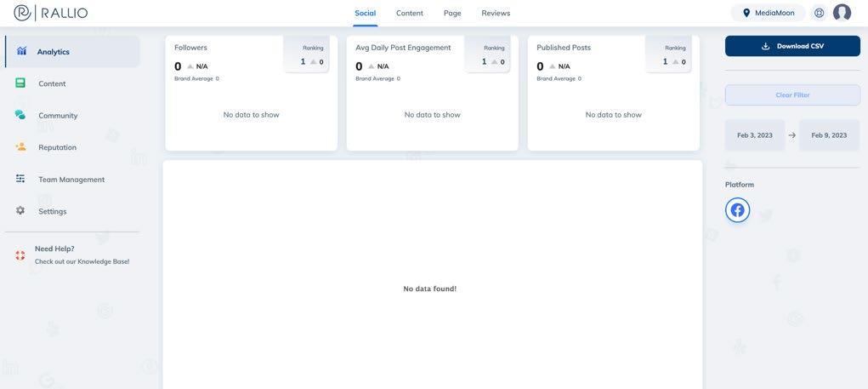The height and width of the screenshot is (389, 868).
Task: Open the user profile avatar
Action: [842, 13]
